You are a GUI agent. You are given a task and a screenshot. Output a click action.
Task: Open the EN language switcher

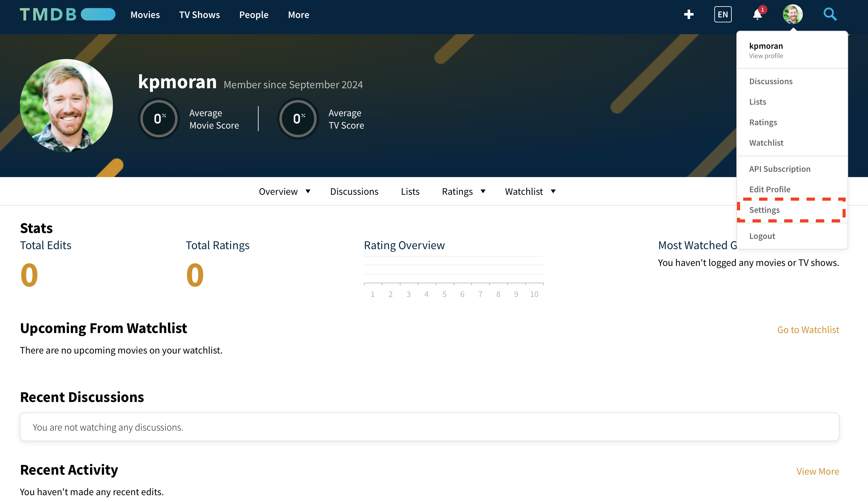click(723, 14)
